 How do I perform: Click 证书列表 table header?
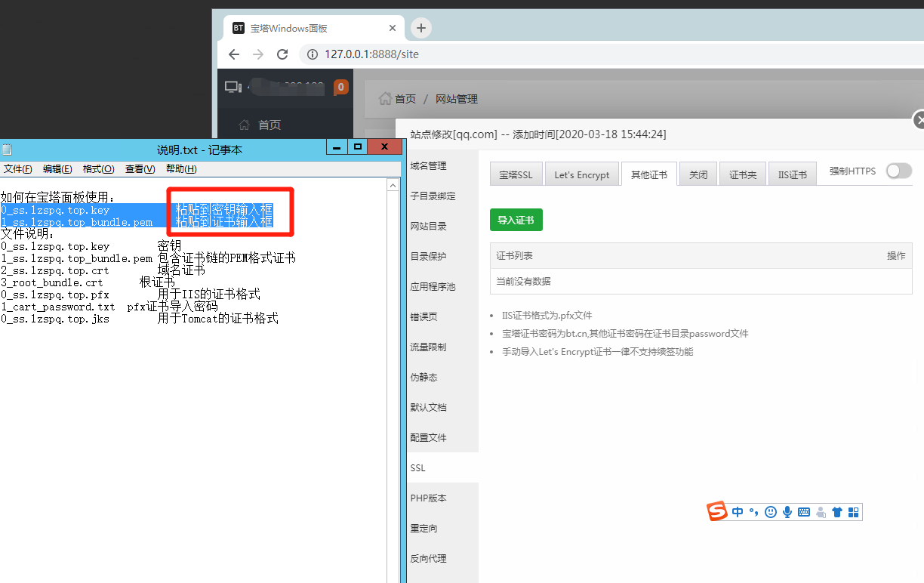(x=514, y=256)
